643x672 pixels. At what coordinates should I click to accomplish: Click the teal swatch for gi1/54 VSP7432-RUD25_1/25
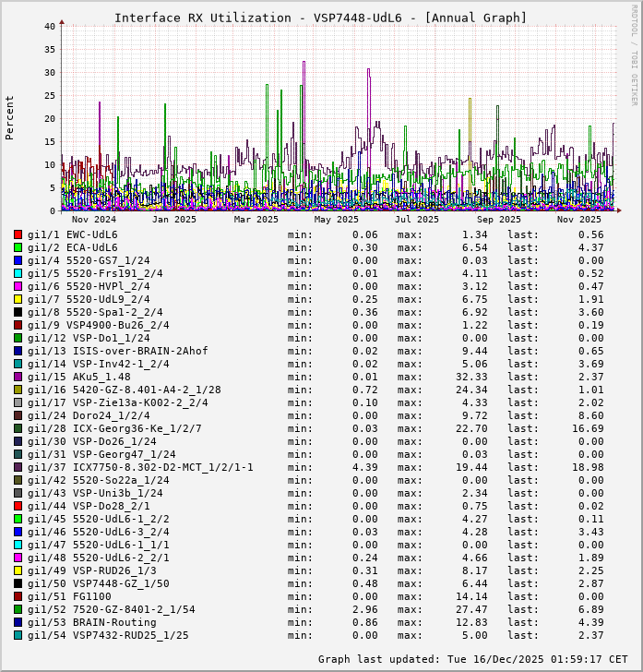[x=18, y=635]
